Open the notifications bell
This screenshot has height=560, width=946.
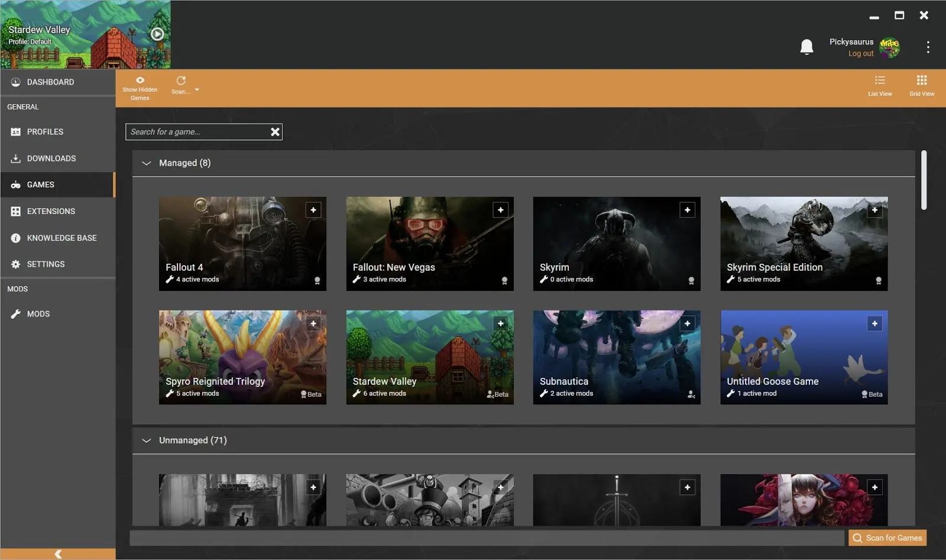[806, 47]
